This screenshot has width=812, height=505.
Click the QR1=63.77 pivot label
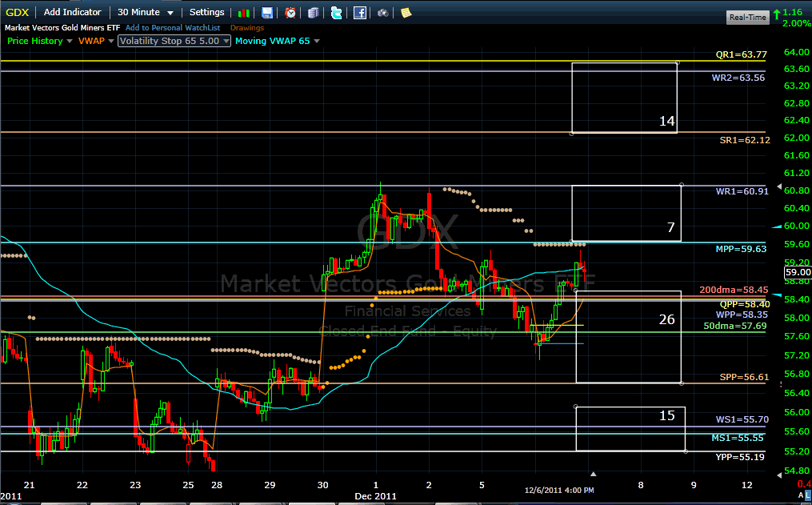pyautogui.click(x=741, y=54)
